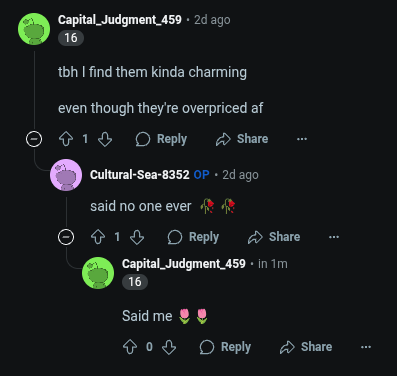Upvote the "said no one ever" reply

coord(98,237)
